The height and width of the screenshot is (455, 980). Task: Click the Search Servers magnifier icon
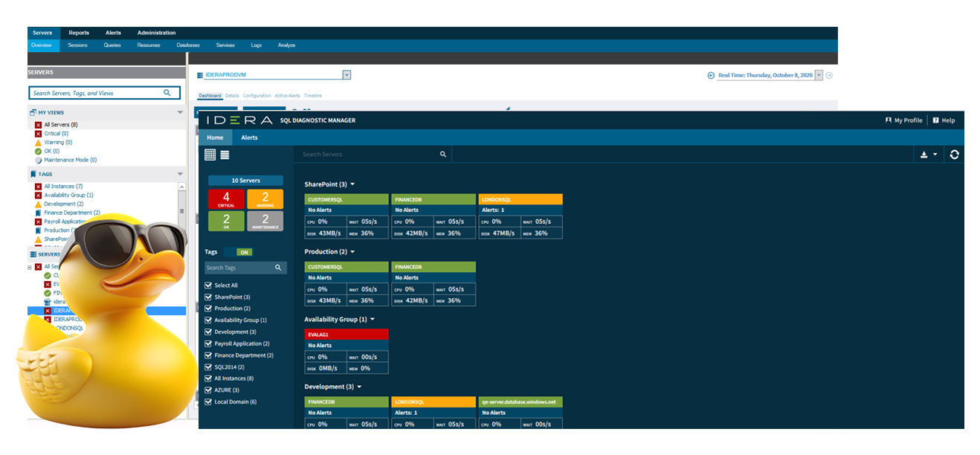pyautogui.click(x=443, y=155)
